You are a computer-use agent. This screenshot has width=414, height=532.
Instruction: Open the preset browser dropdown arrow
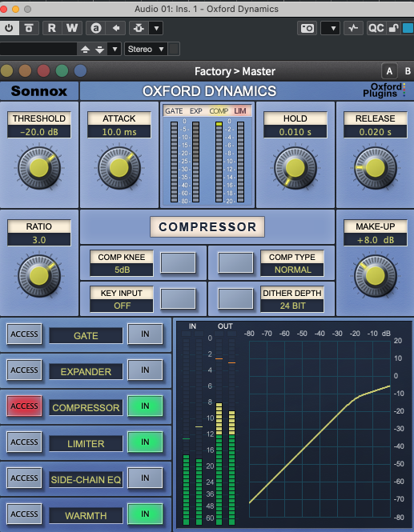tap(115, 49)
